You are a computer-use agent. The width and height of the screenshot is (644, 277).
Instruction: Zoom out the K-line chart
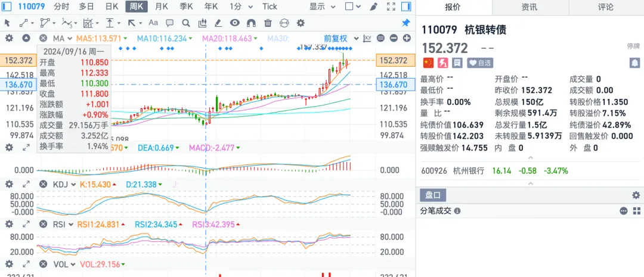394,38
